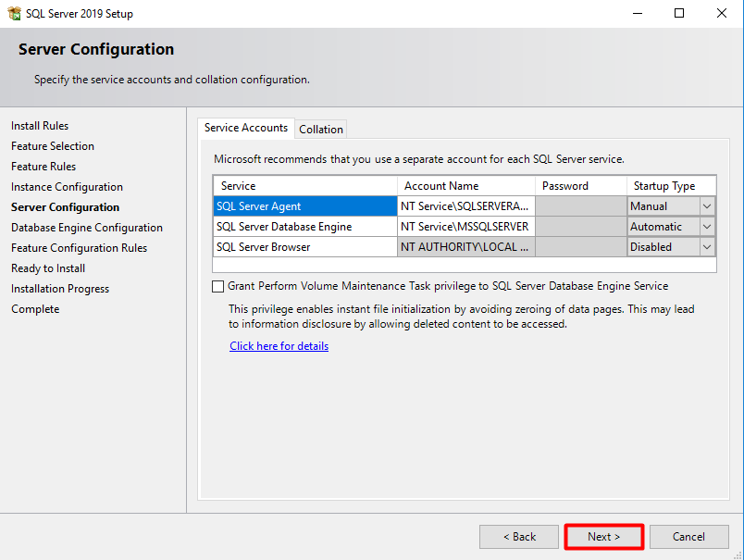Open Startup Type dropdown for SQL Server Browser
The width and height of the screenshot is (744, 560).
tap(706, 247)
